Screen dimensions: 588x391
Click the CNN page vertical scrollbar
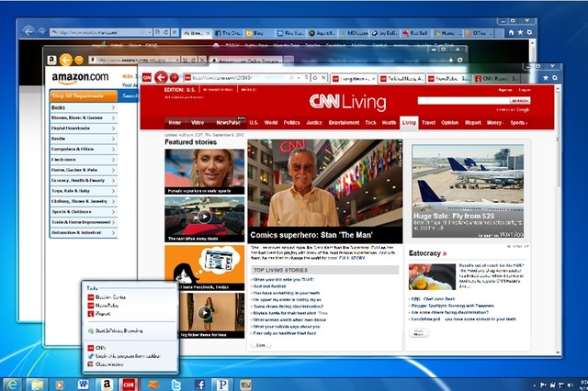click(x=558, y=219)
